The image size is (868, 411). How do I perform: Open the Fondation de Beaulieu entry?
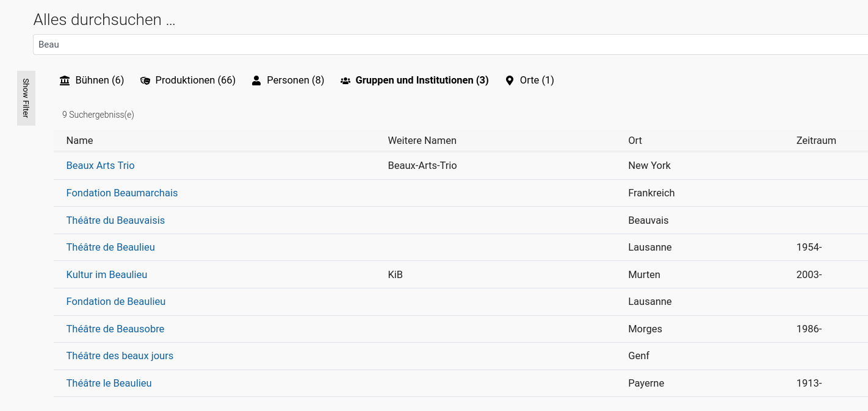click(x=116, y=301)
